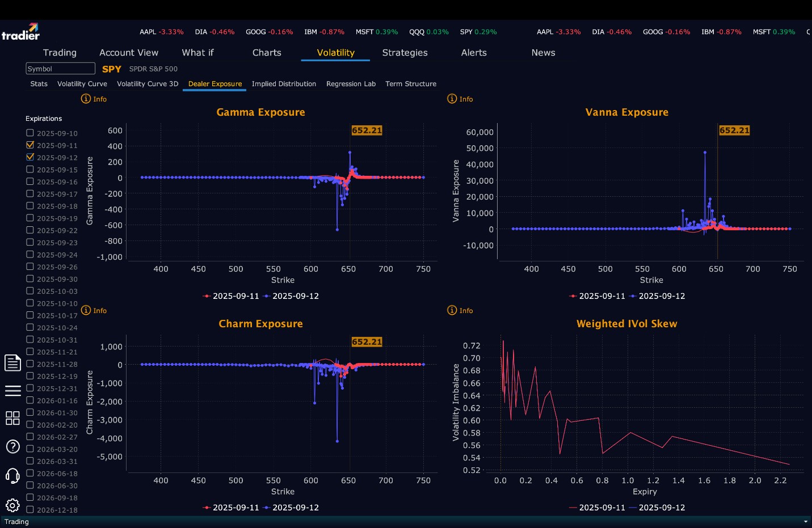This screenshot has height=528, width=812.
Task: Click the Expirations heading
Action: (x=44, y=119)
